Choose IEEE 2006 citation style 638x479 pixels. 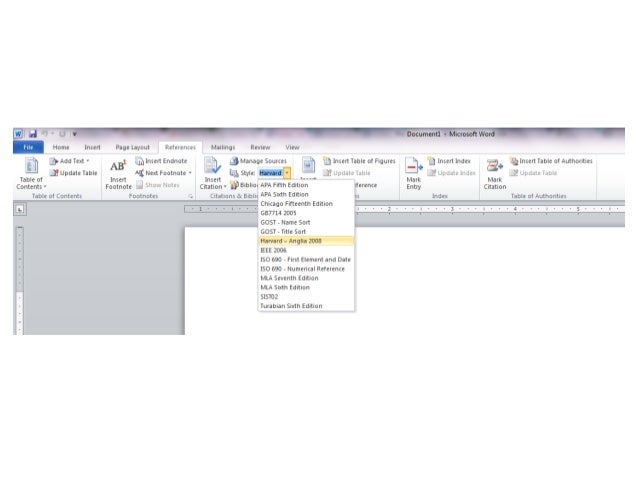point(306,250)
